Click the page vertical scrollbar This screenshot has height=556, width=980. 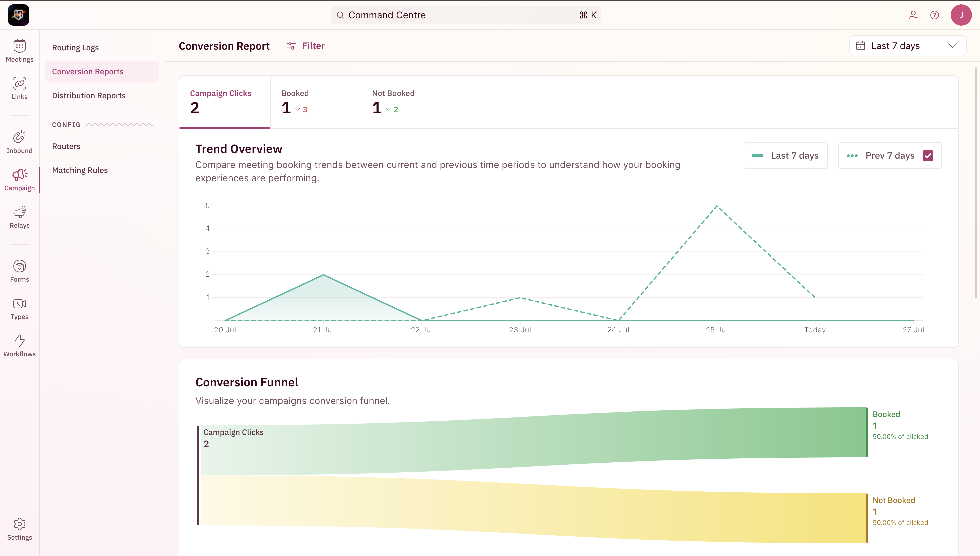[x=976, y=183]
